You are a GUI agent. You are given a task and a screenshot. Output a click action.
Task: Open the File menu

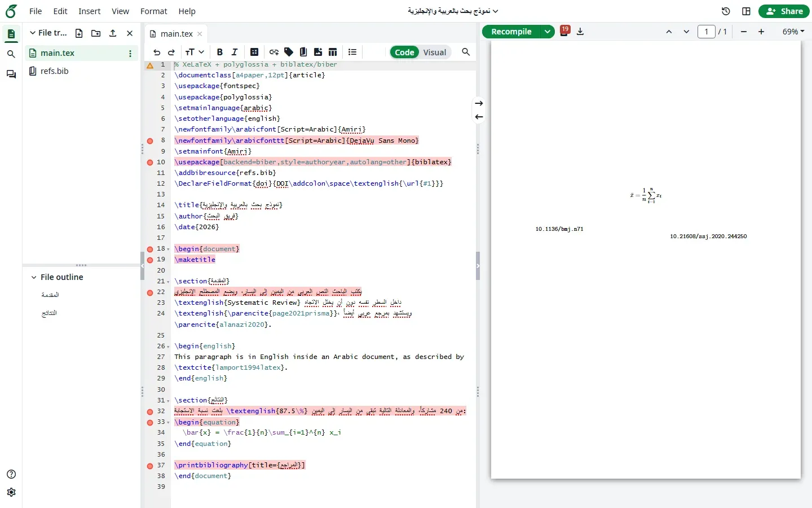36,11
